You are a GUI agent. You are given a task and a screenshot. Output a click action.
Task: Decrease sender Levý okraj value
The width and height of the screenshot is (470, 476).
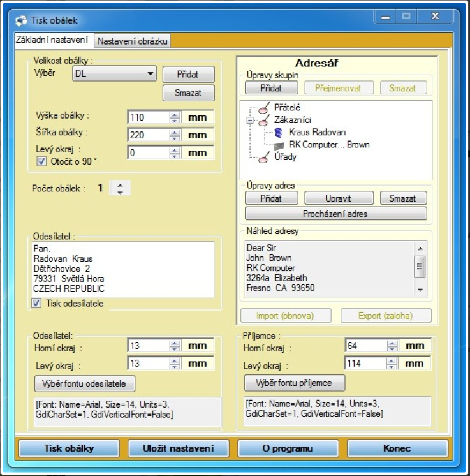click(x=175, y=367)
